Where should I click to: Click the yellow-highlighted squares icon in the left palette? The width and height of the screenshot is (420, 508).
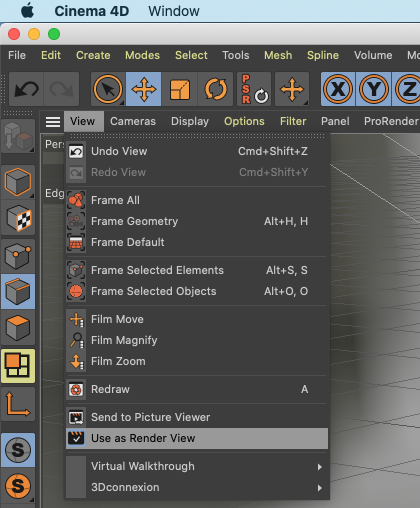point(18,366)
